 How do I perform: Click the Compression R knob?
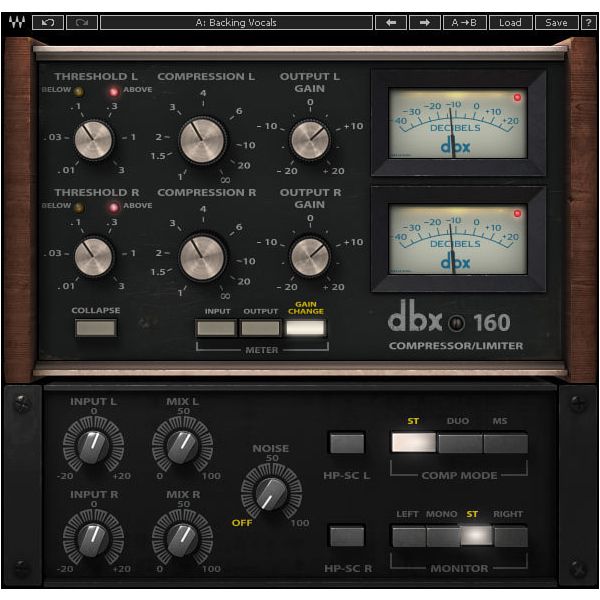pyautogui.click(x=204, y=258)
